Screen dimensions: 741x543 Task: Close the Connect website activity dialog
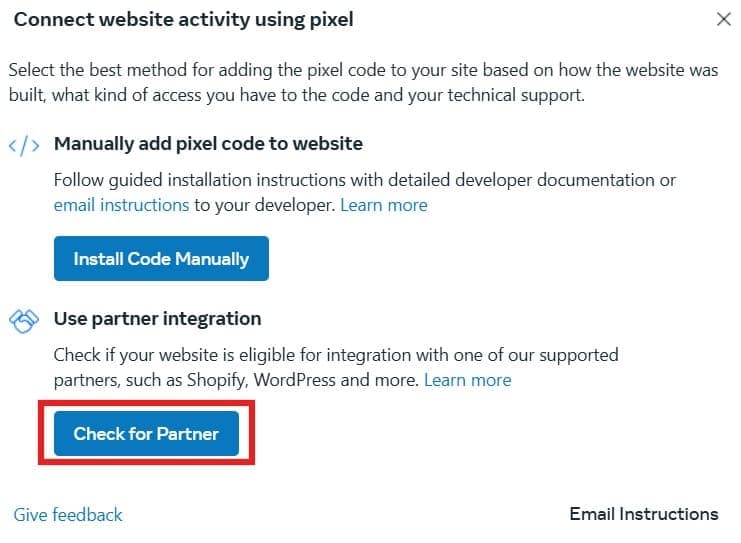point(724,19)
